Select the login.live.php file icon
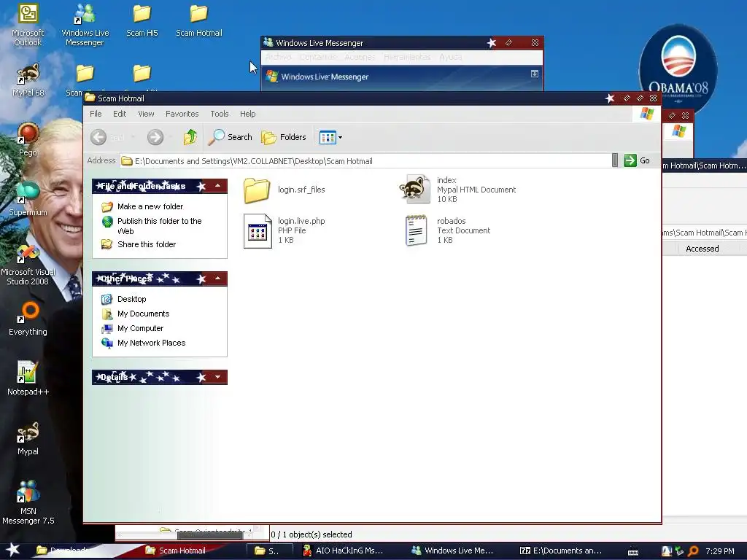The height and width of the screenshot is (560, 747). pos(258,231)
